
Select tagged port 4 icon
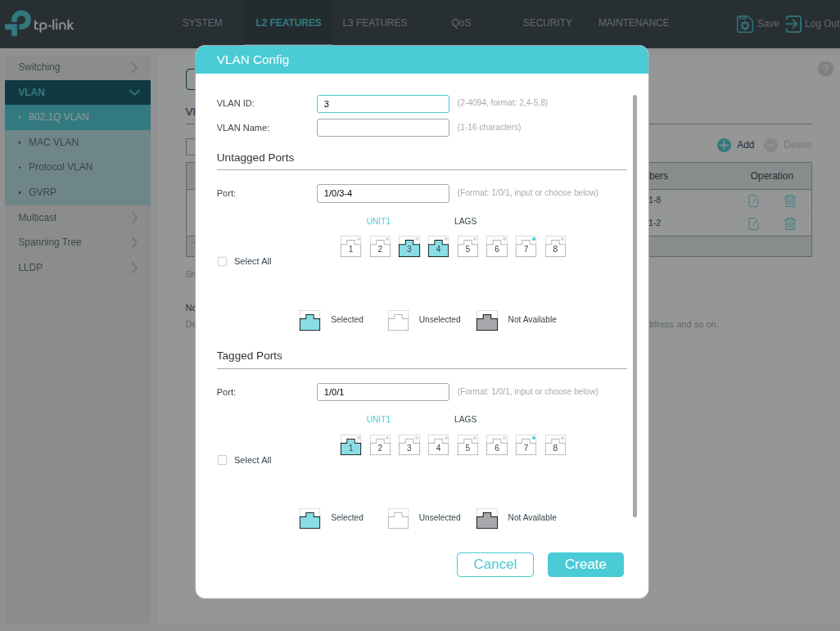click(x=438, y=445)
